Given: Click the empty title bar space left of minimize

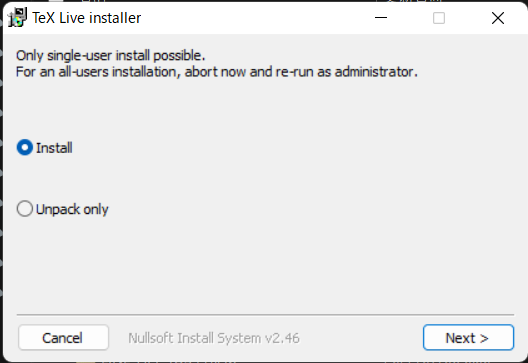Looking at the screenshot, I should coord(256,18).
